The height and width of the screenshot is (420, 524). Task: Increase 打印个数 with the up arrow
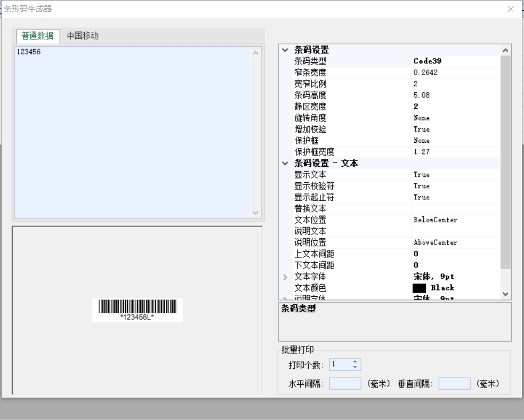[355, 361]
